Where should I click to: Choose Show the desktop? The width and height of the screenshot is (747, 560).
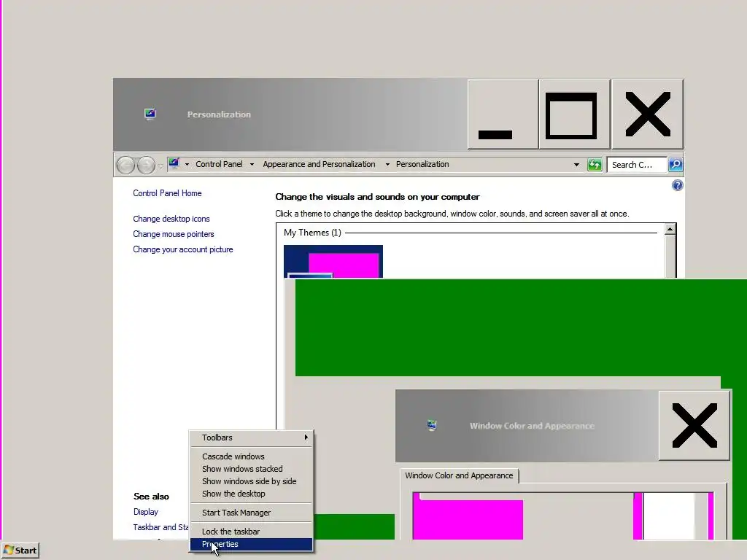(252, 494)
